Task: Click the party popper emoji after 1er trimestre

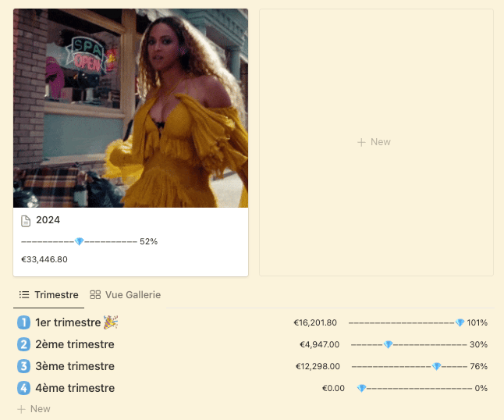Action: click(x=111, y=322)
